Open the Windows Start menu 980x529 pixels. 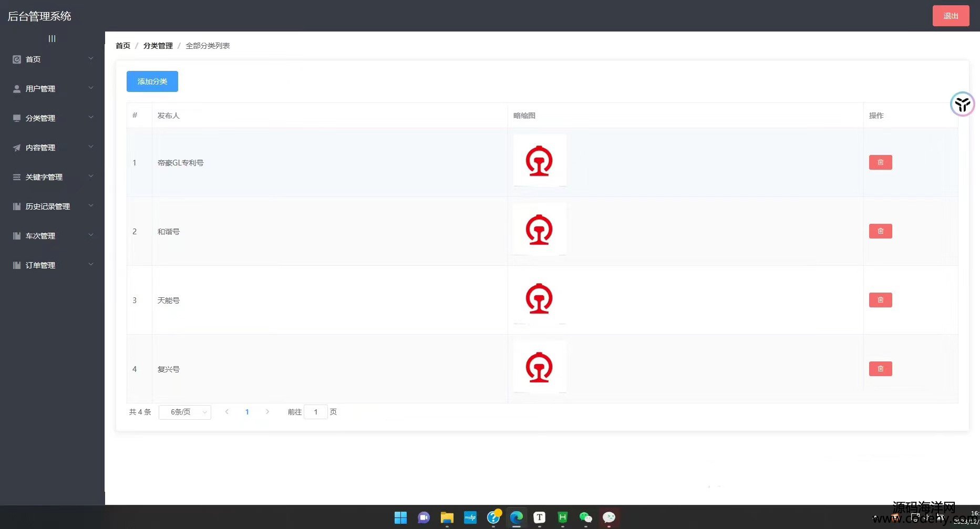(400, 517)
